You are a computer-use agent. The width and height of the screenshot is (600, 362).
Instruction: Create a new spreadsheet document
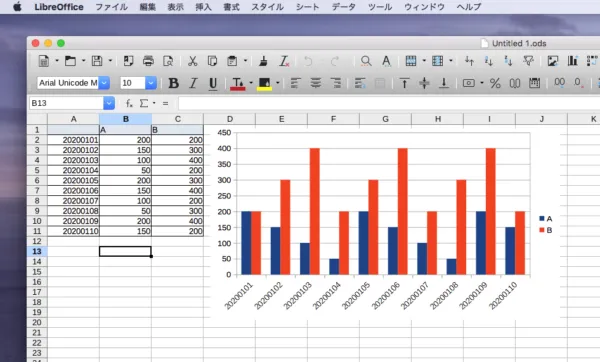click(44, 61)
